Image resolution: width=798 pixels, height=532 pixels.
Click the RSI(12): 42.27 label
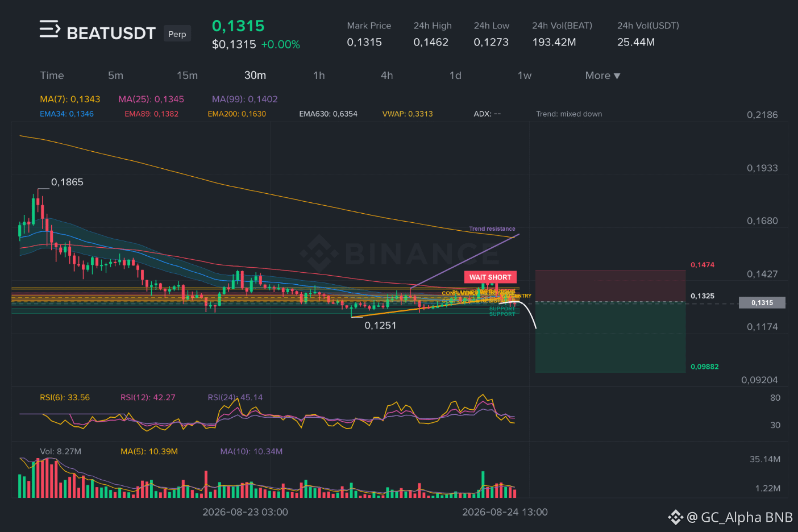pyautogui.click(x=148, y=397)
